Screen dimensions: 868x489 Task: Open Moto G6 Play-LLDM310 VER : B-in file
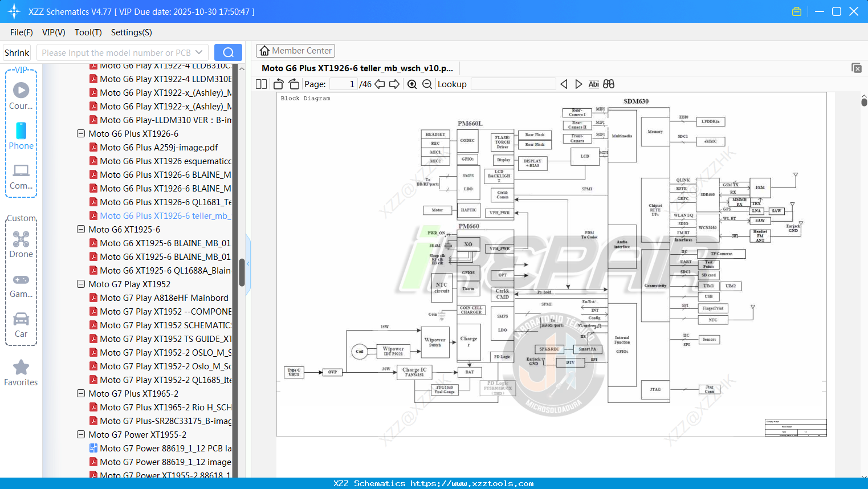[x=165, y=120]
